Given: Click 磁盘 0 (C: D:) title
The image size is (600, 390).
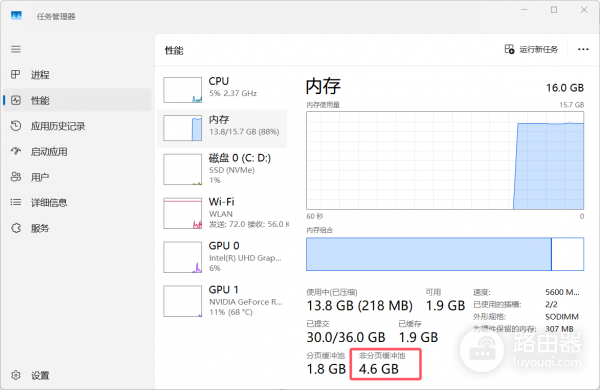Looking at the screenshot, I should (240, 158).
